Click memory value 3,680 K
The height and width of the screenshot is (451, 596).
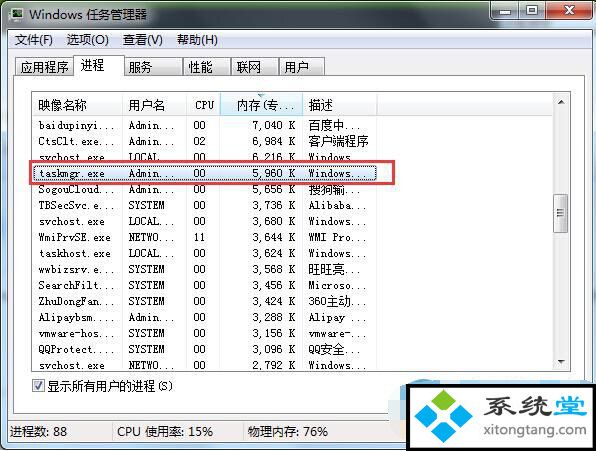(x=274, y=221)
